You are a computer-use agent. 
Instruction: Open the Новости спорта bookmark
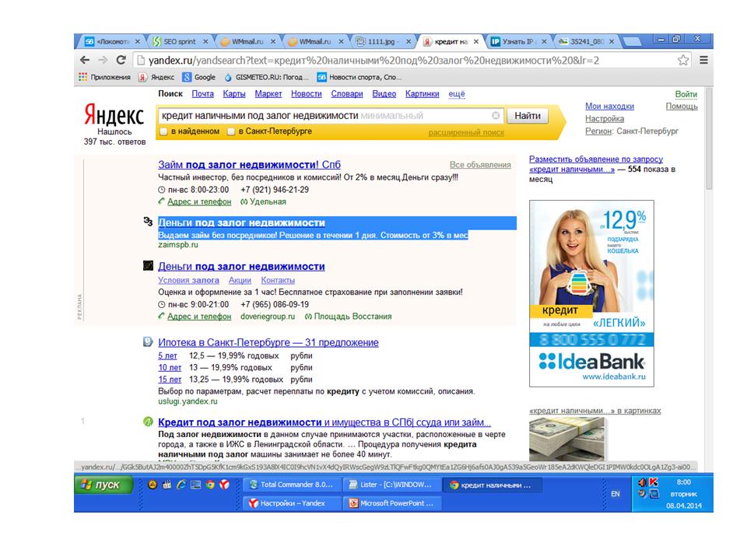pyautogui.click(x=359, y=77)
